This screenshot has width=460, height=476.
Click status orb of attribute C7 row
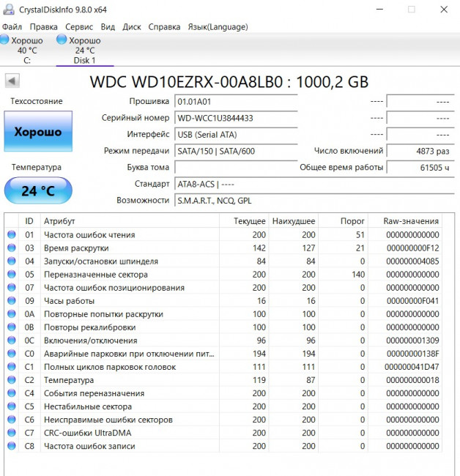point(12,433)
